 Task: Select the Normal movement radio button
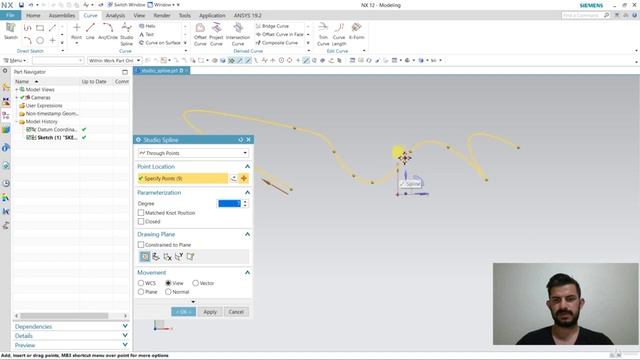point(168,292)
